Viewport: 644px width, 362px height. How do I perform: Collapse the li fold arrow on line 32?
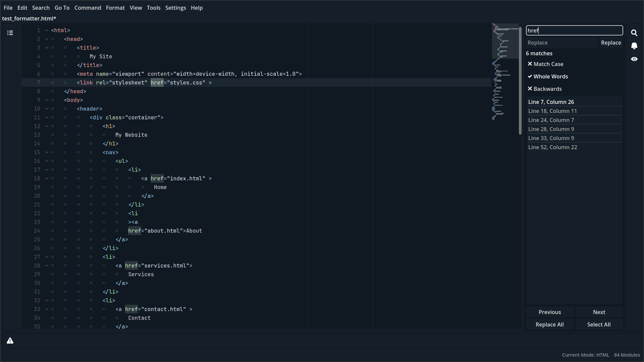click(x=47, y=300)
